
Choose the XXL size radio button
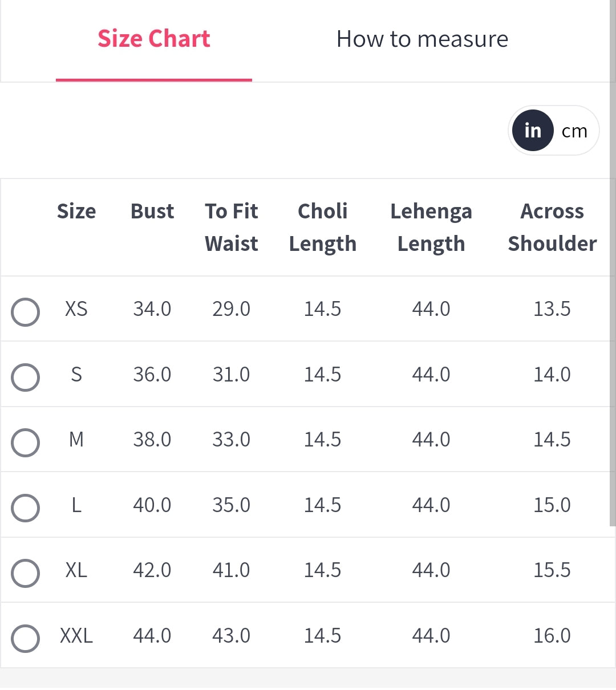[26, 639]
